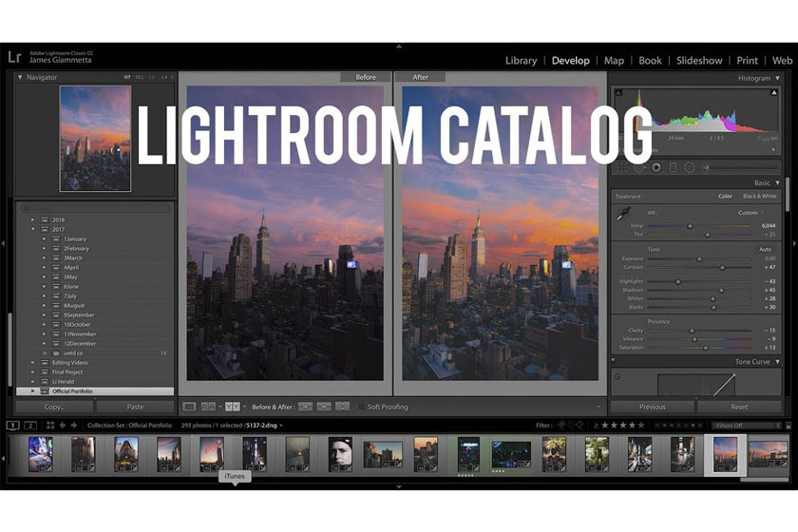Screen dimensions: 798x532
Task: Set Treatment to Black & White
Action: (760, 196)
